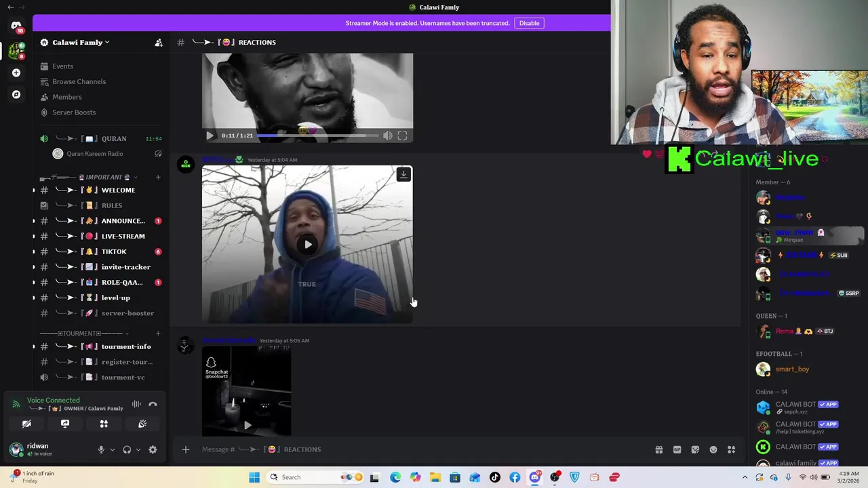Play the hooded man video

pyautogui.click(x=308, y=245)
